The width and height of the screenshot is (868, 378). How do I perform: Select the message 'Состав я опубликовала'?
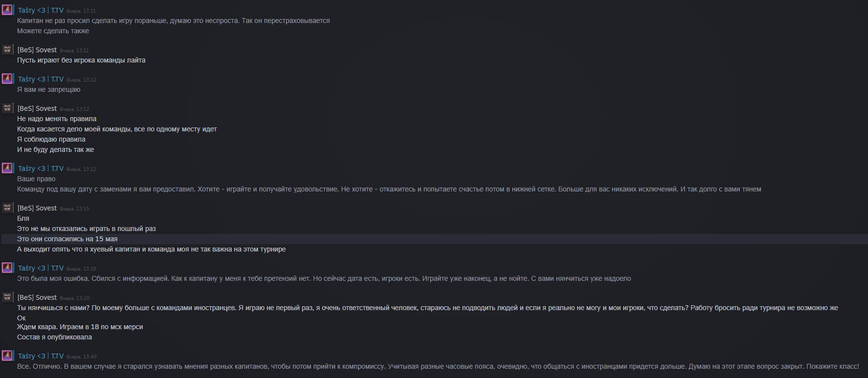(x=54, y=337)
